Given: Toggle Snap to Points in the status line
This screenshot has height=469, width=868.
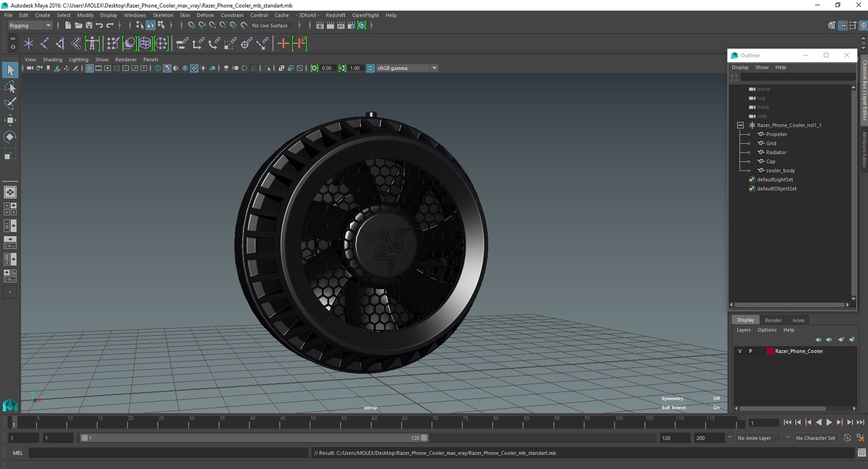Looking at the screenshot, I should [212, 25].
